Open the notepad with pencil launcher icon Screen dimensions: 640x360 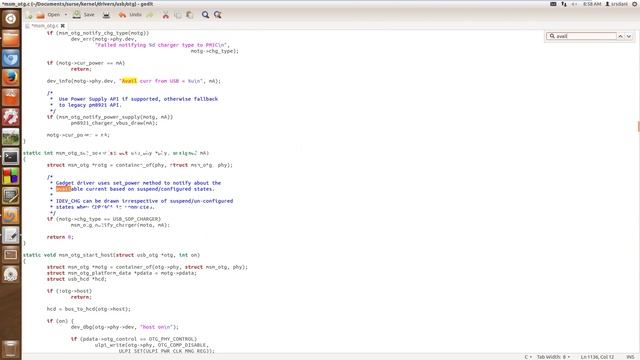pyautogui.click(x=11, y=196)
